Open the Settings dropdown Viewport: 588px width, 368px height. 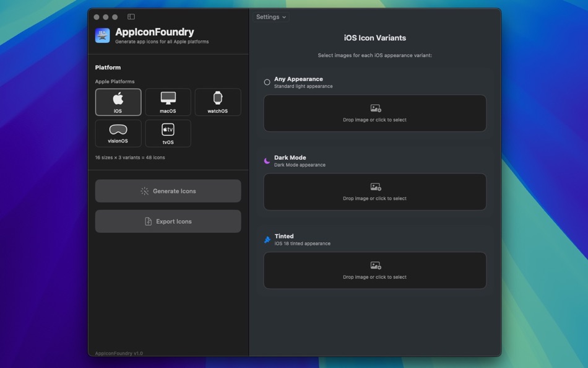pyautogui.click(x=270, y=17)
